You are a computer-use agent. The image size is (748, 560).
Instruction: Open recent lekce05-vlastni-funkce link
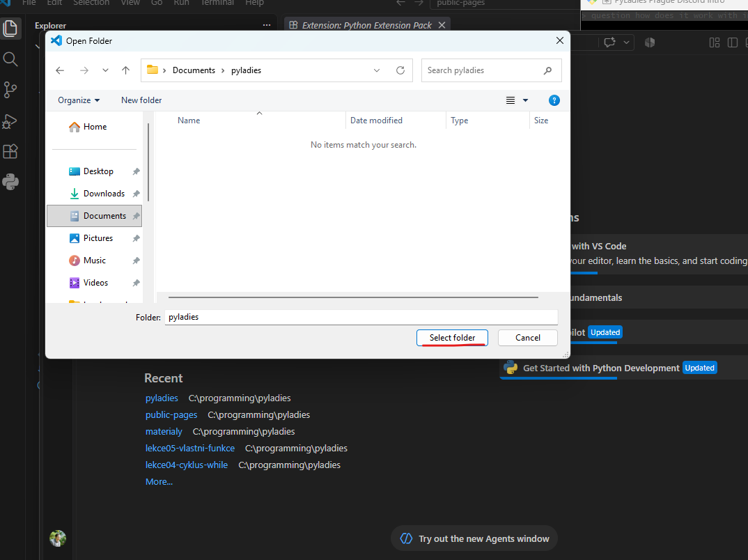pos(190,448)
